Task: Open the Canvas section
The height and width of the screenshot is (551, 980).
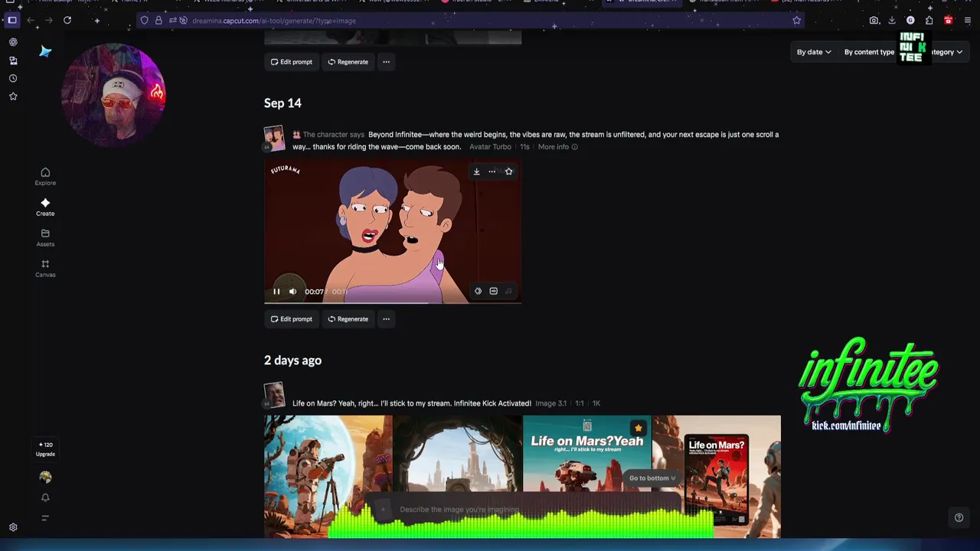Action: 45,268
